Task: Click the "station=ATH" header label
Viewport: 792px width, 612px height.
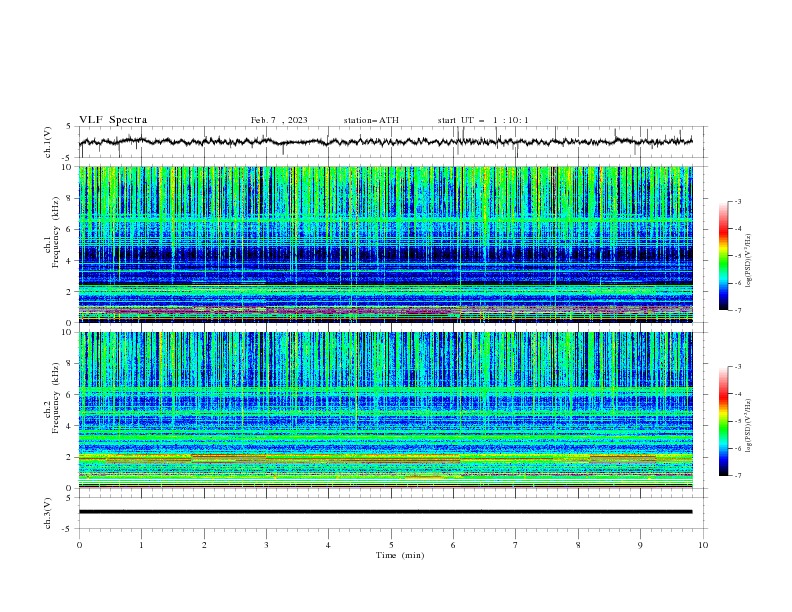Action: pos(371,120)
